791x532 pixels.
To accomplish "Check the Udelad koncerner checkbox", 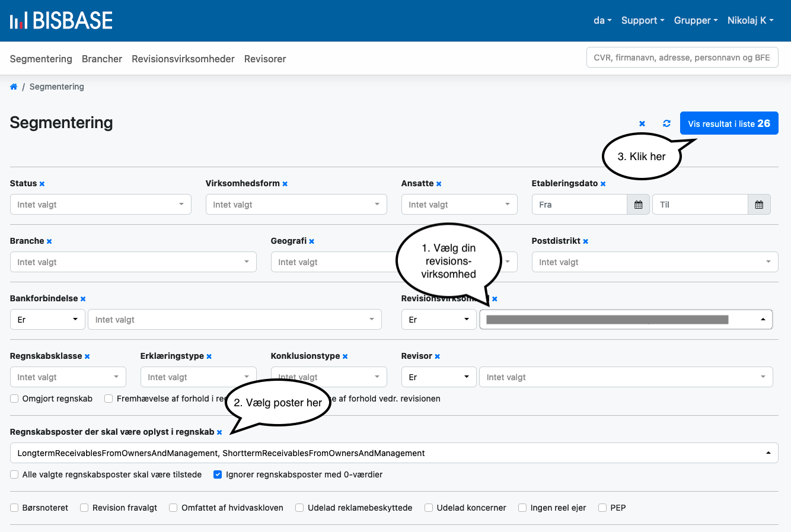I will tap(429, 508).
